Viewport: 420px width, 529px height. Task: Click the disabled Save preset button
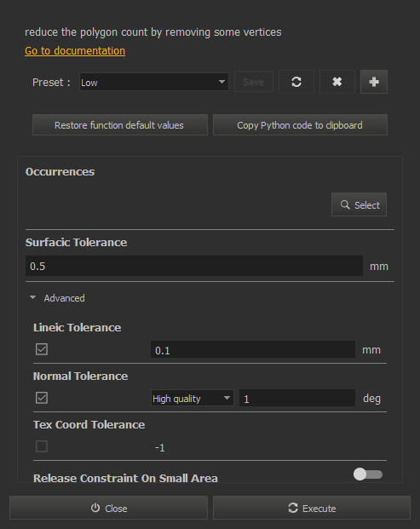point(254,82)
